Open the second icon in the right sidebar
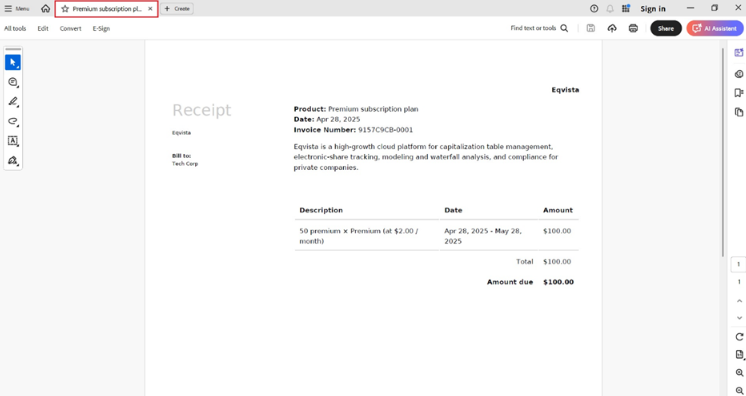746x396 pixels. click(739, 74)
